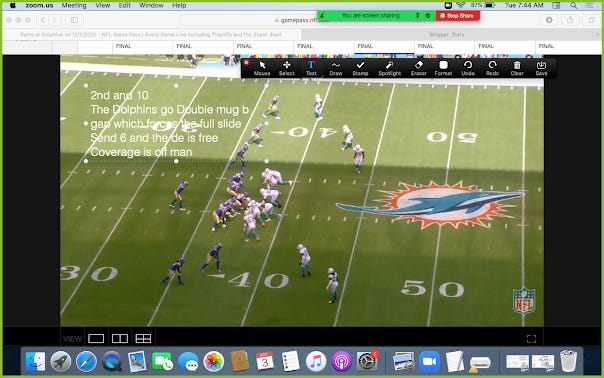Switch to split two-pane view layout
Viewport: 604px width, 378px height.
tap(120, 338)
